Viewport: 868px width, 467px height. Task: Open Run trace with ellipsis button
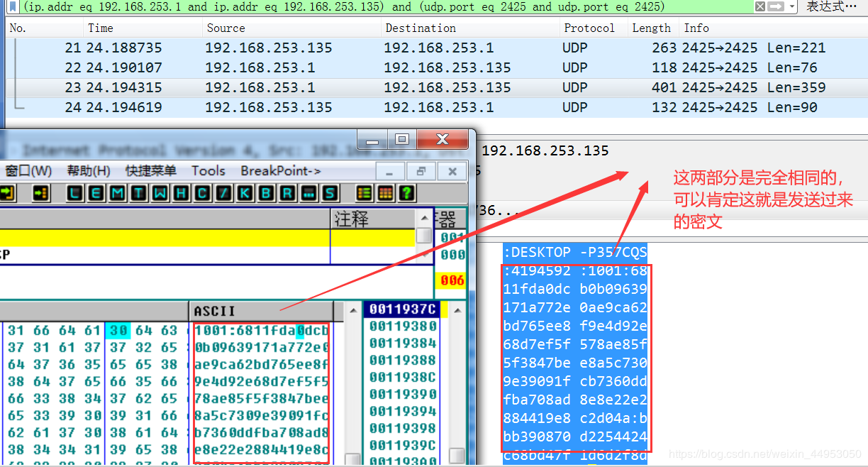[x=309, y=193]
